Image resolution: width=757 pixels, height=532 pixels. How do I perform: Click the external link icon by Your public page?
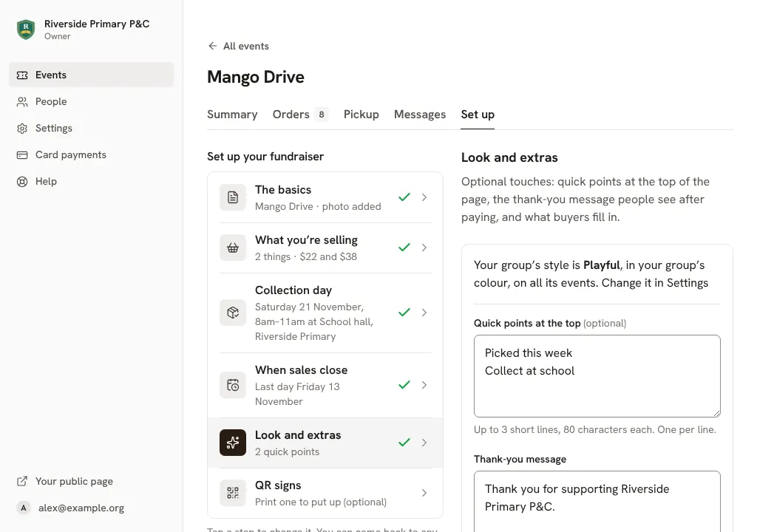pyautogui.click(x=22, y=481)
